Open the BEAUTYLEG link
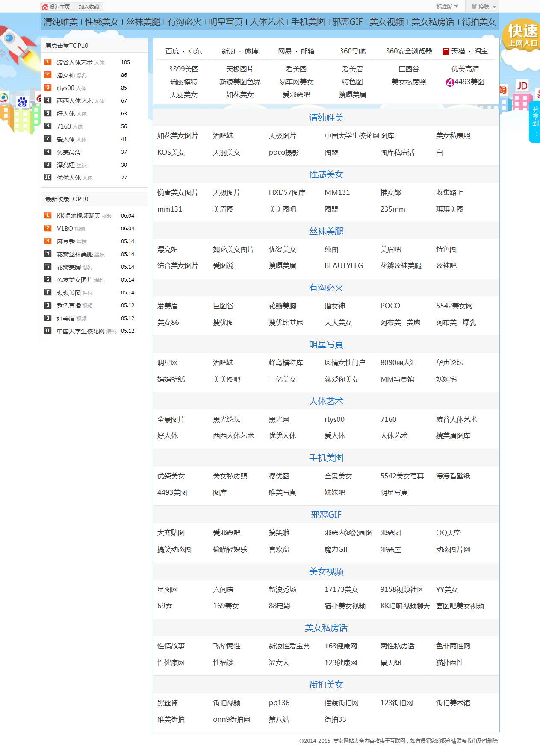Viewport: 540px width, 756px height. (344, 266)
